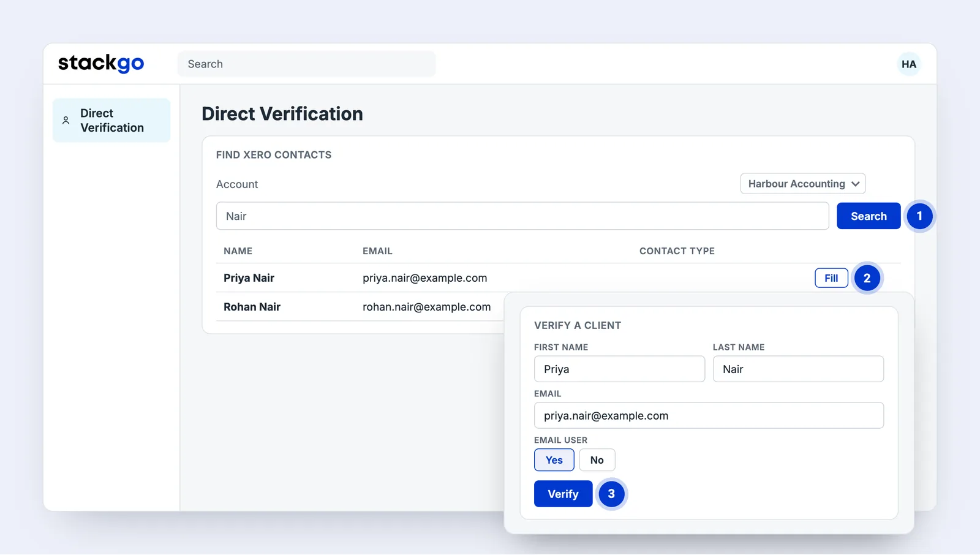Select the Priya Nair name cell
The image size is (980, 555).
point(249,278)
